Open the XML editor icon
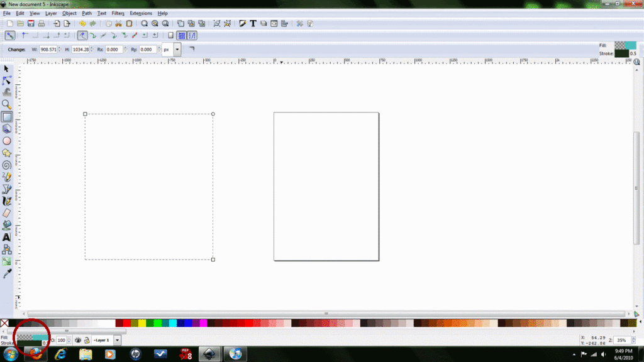This screenshot has height=362, width=644. [274, 24]
